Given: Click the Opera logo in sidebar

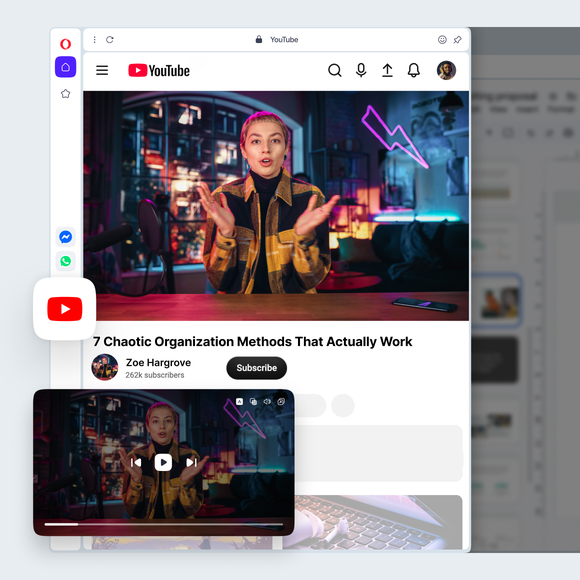Looking at the screenshot, I should [65, 44].
